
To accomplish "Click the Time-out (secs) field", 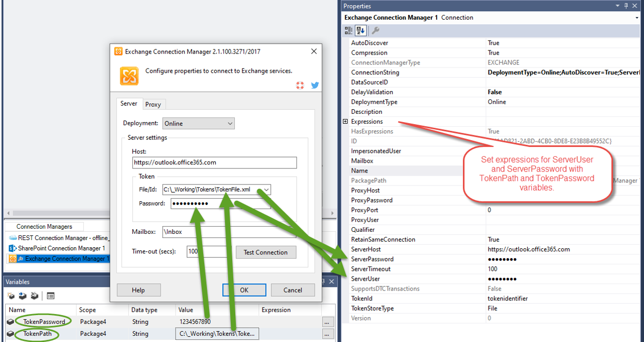I will point(207,252).
